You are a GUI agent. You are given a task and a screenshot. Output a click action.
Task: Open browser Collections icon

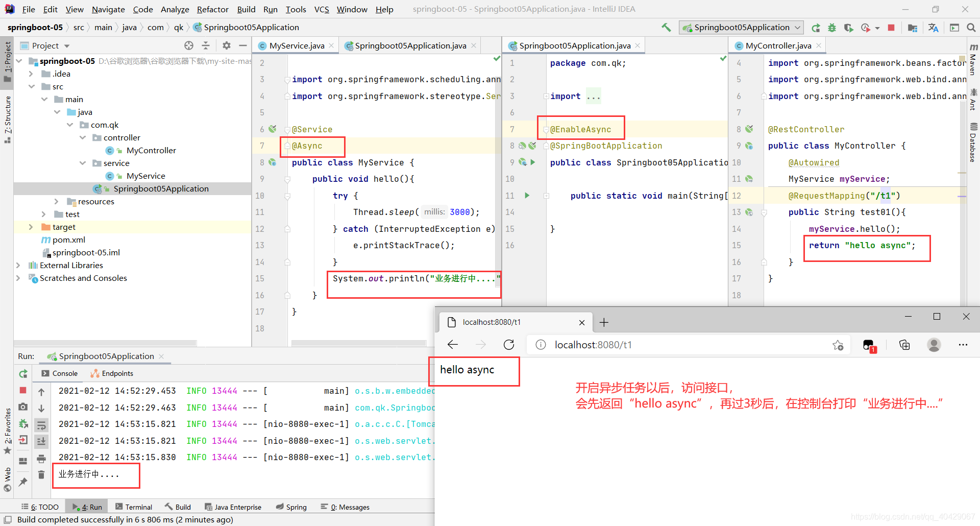pos(904,345)
